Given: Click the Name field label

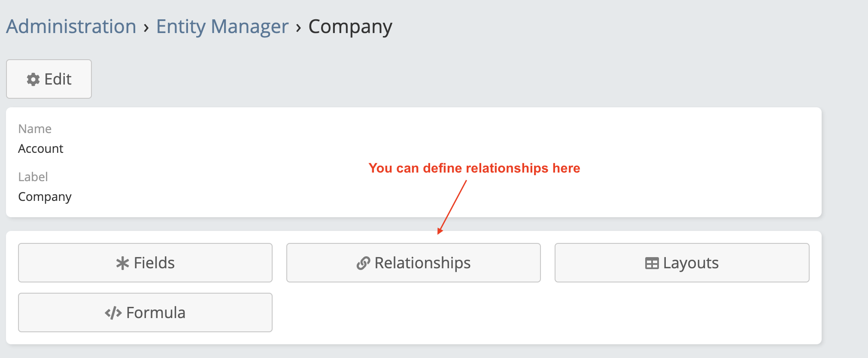Looking at the screenshot, I should coord(35,129).
